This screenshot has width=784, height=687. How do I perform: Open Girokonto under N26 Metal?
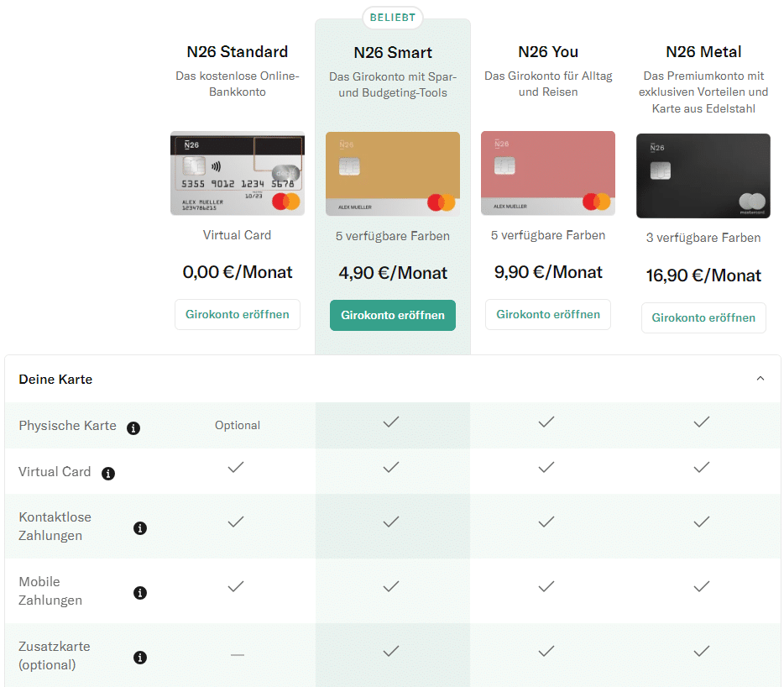(703, 317)
